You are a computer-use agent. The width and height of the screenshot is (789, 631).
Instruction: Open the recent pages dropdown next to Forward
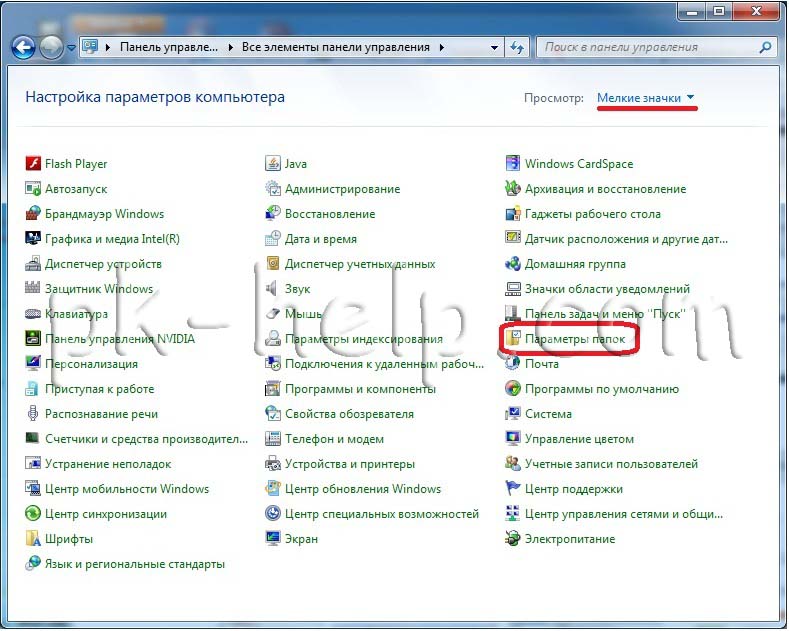click(71, 48)
